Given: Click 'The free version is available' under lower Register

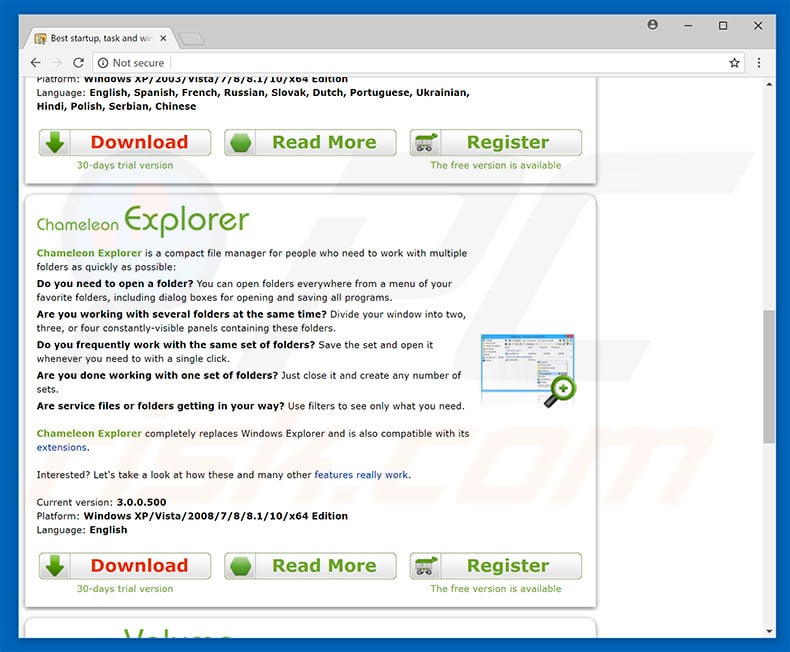Looking at the screenshot, I should pyautogui.click(x=496, y=589).
